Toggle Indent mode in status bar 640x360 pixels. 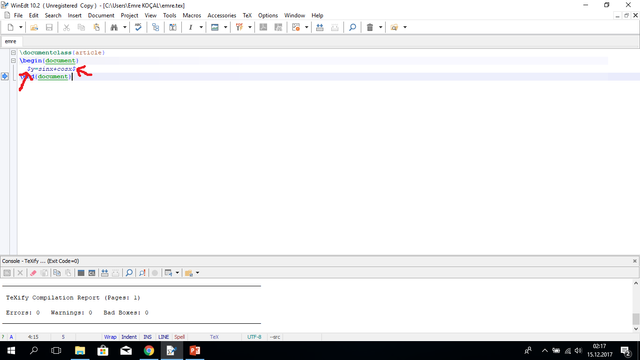point(129,337)
